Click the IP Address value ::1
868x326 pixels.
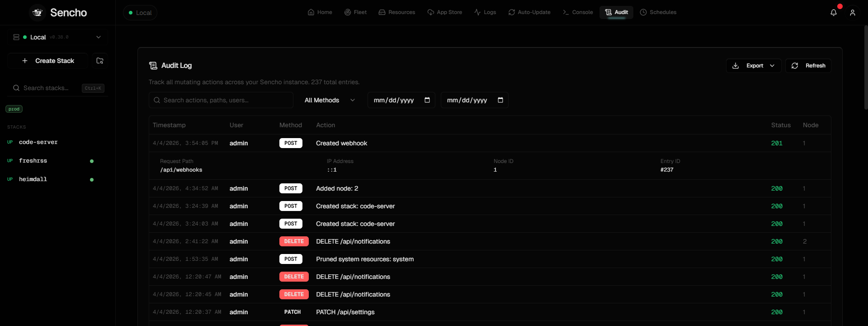pos(332,170)
